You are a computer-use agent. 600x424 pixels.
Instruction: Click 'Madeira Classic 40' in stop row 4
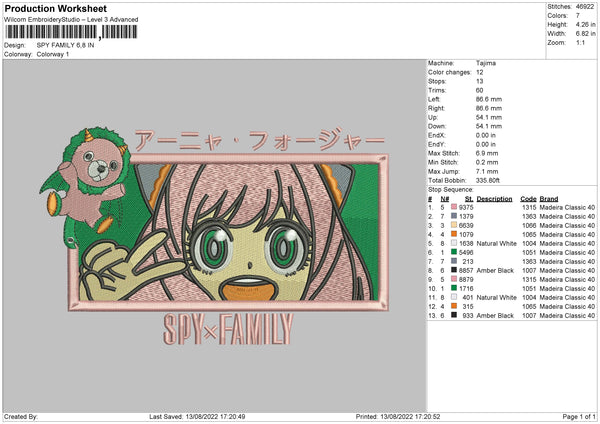[567, 235]
